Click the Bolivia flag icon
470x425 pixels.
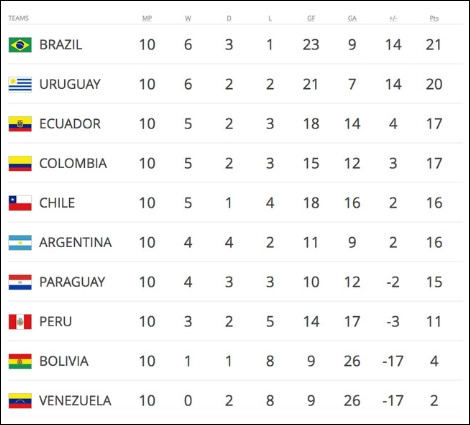[x=20, y=361]
